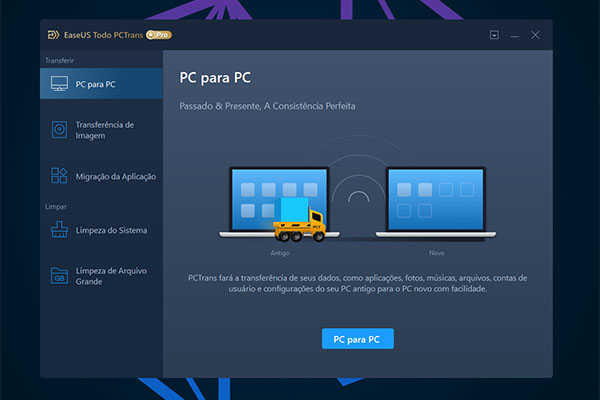Screen dimensions: 600x400
Task: Click the Pro badge next to app title
Action: 159,35
